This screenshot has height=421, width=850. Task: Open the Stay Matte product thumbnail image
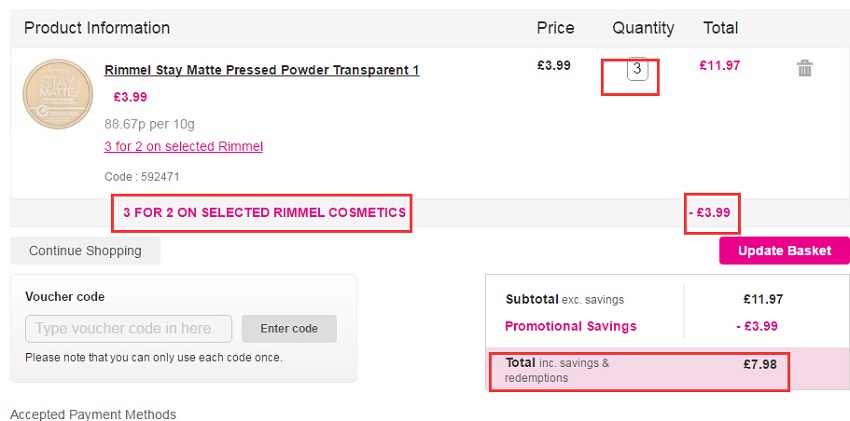[x=58, y=94]
